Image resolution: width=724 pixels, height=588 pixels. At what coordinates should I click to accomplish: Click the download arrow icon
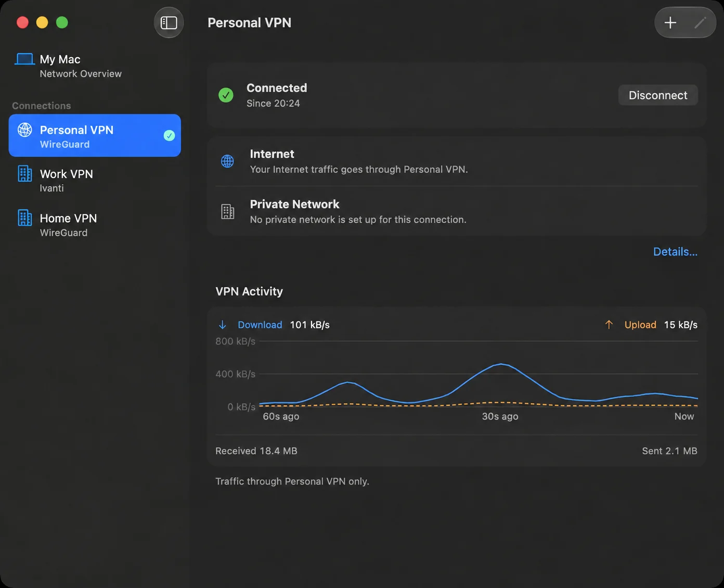[223, 325]
